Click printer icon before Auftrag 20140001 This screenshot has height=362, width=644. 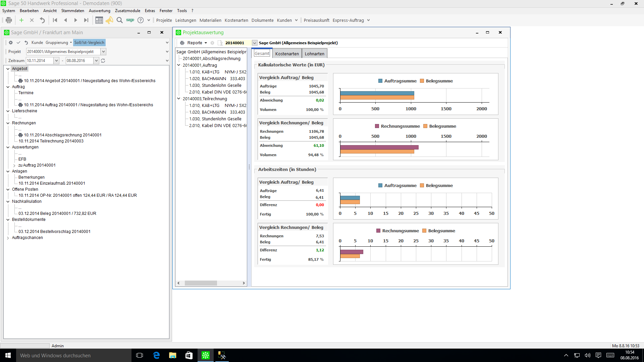click(20, 105)
